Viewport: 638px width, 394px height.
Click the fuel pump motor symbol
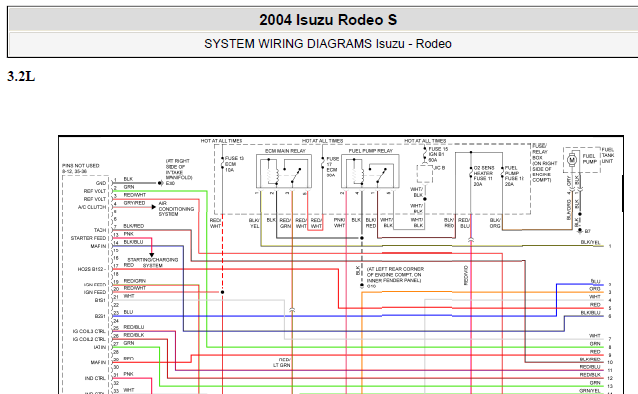pos(572,160)
